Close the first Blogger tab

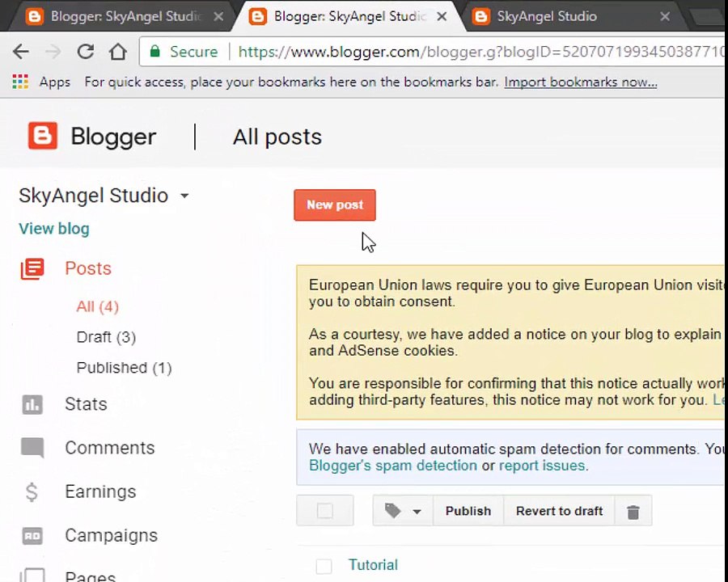[218, 17]
